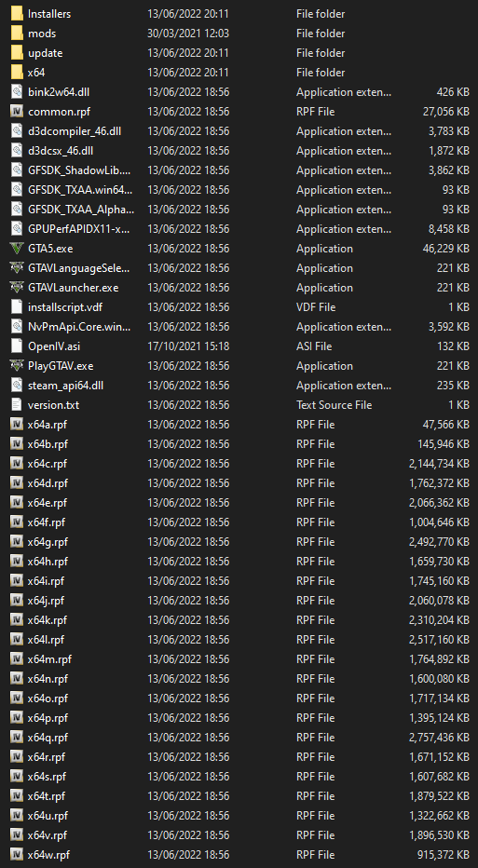The height and width of the screenshot is (868, 478).
Task: Click the GTAVLauncher.exe icon
Action: (x=18, y=288)
